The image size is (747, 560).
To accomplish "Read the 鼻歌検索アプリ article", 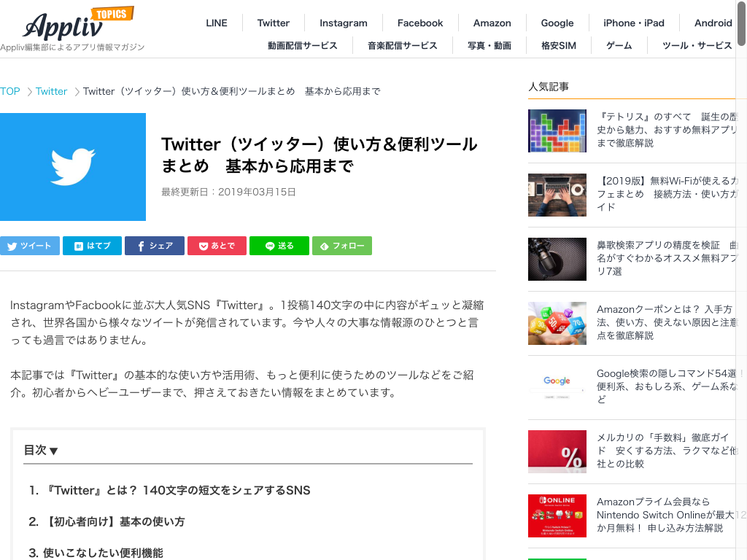I will (667, 258).
